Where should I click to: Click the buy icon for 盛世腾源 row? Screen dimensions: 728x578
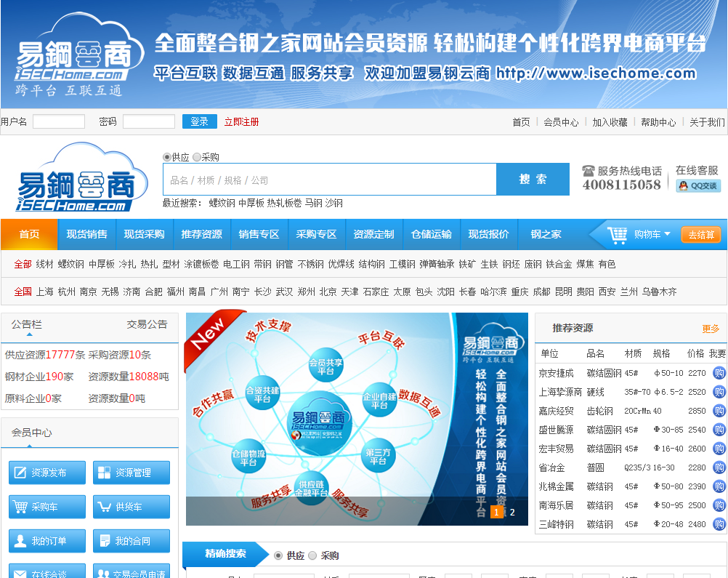pos(719,430)
